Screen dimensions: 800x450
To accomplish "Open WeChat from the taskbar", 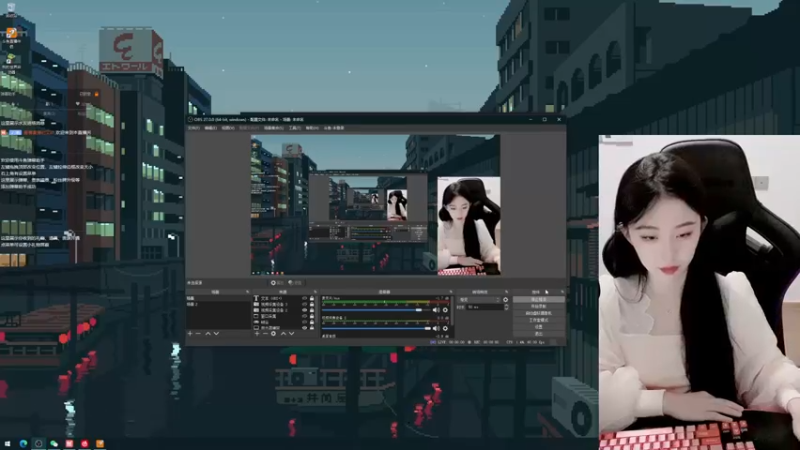I will click(54, 444).
